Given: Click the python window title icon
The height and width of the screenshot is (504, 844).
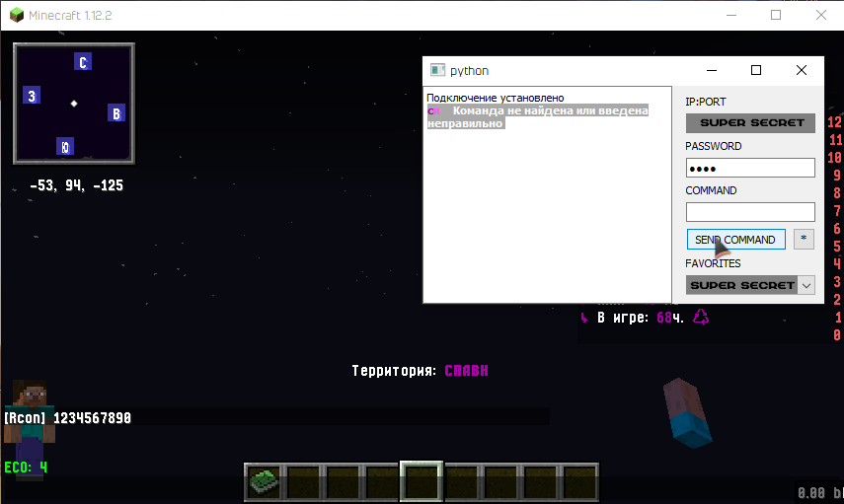Looking at the screenshot, I should point(437,70).
